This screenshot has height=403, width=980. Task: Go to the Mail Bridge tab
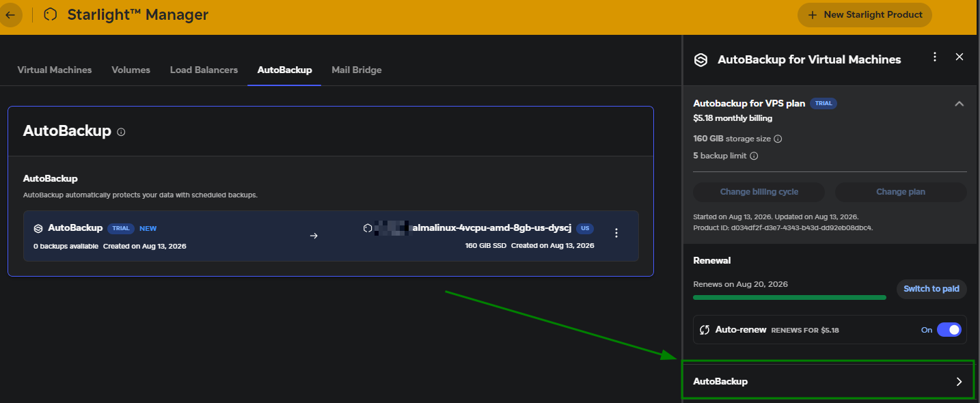[x=357, y=70]
